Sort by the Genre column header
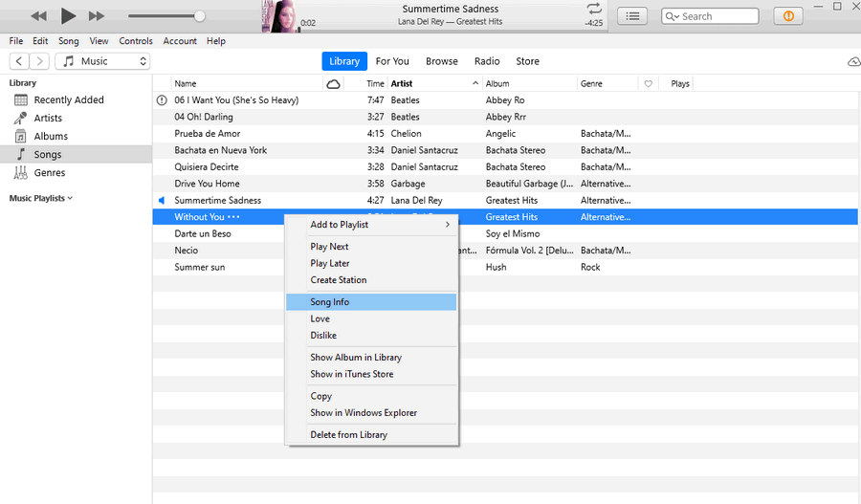 (591, 83)
